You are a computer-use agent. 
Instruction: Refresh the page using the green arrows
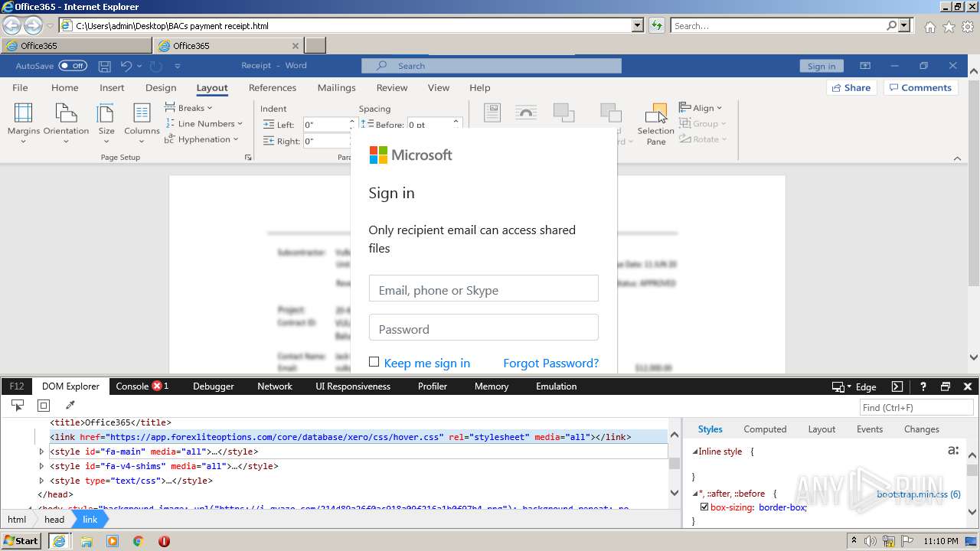click(x=656, y=25)
